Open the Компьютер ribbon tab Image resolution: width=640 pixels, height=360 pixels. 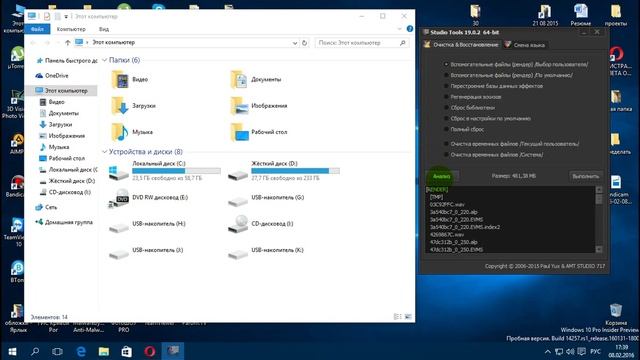click(71, 29)
